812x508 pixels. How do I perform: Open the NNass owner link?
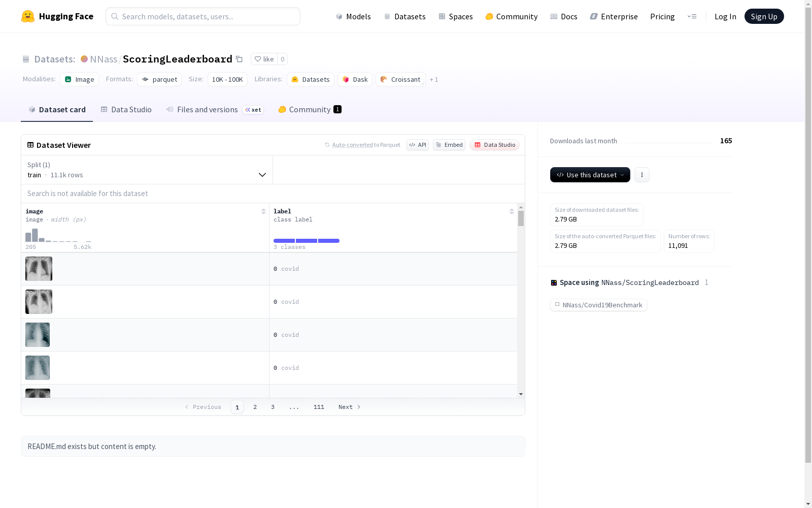[x=104, y=59]
